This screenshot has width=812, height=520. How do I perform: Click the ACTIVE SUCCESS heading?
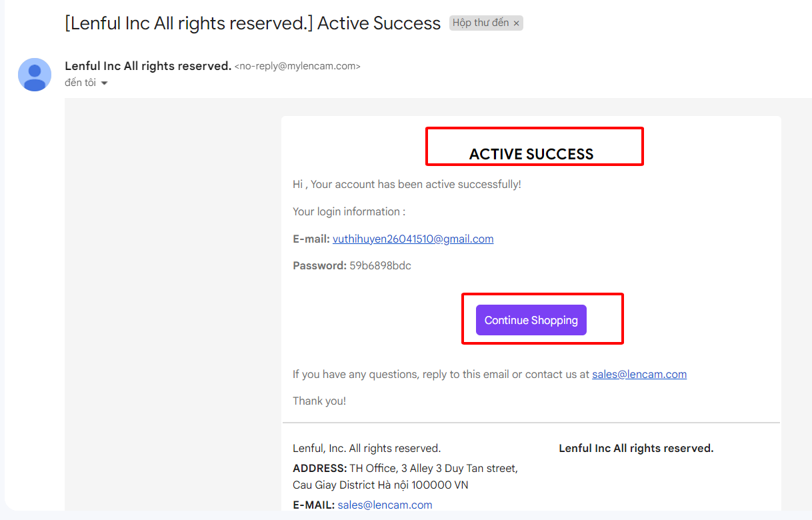click(x=531, y=154)
